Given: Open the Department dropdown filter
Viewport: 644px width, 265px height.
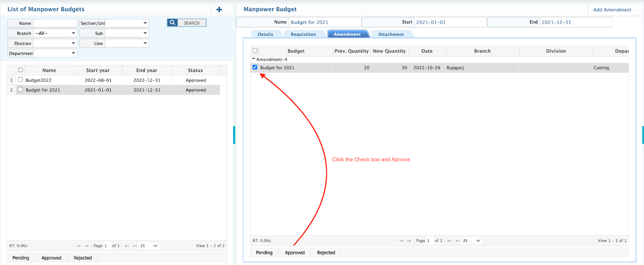Looking at the screenshot, I should (x=73, y=53).
